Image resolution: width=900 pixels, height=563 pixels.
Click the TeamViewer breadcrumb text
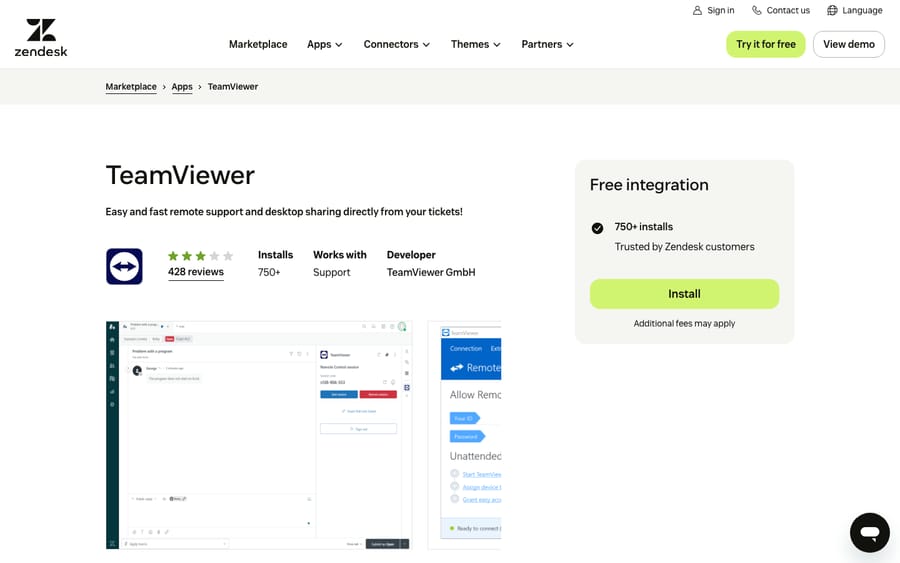click(x=232, y=87)
